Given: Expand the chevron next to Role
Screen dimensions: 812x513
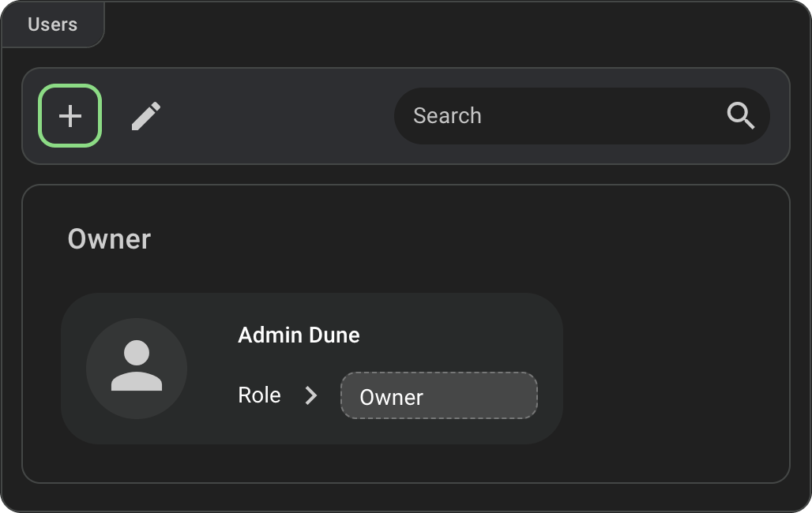Looking at the screenshot, I should point(311,395).
